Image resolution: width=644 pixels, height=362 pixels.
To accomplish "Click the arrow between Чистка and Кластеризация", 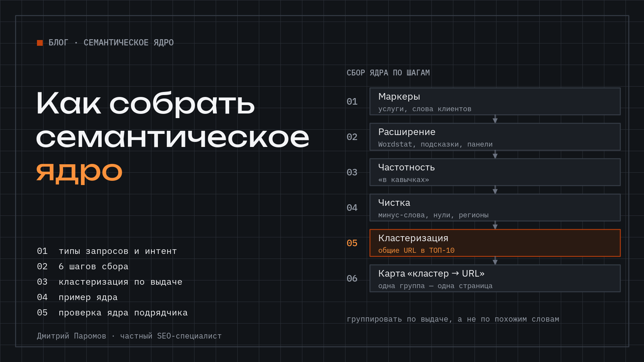I will (495, 225).
